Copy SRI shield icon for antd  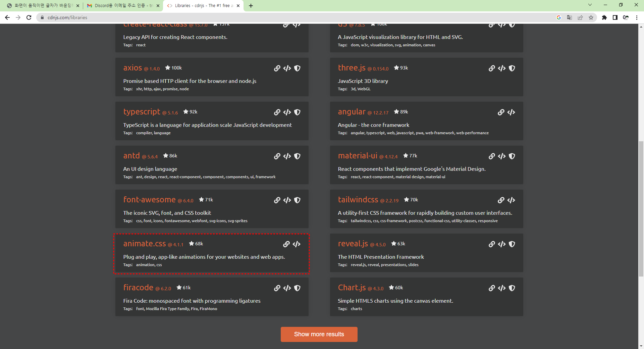point(297,156)
